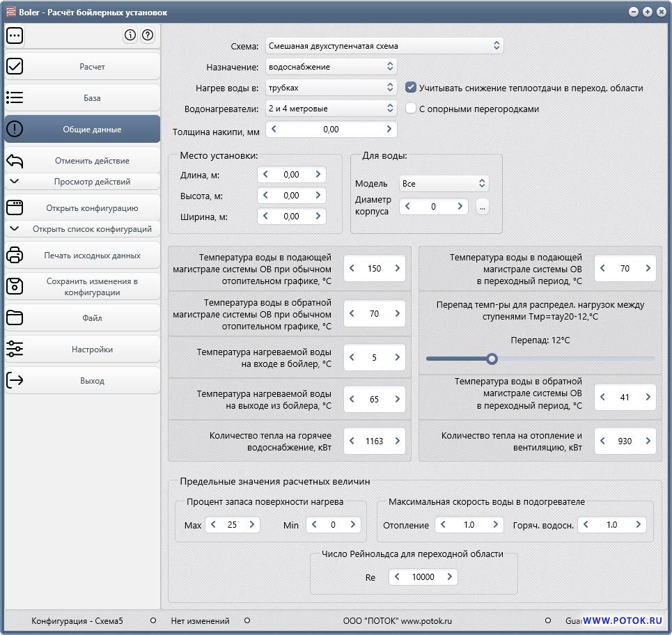Screen dimensions: 672x635
Task: Click the Re Reynolds number input field
Action: (x=423, y=577)
